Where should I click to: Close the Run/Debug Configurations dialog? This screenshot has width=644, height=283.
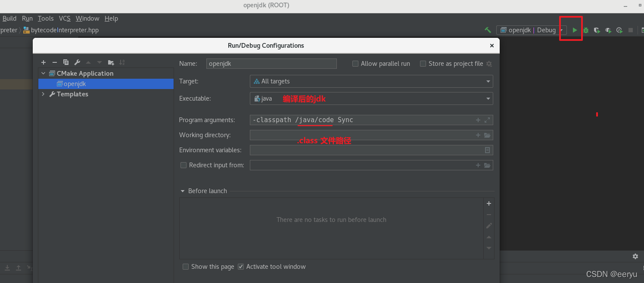(492, 46)
